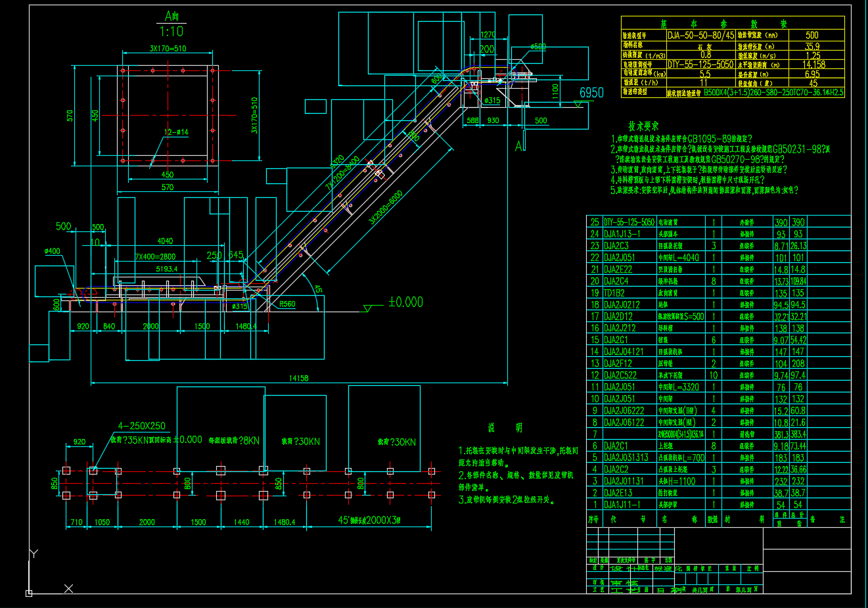The image size is (868, 608).
Task: Select the 4-250X250 foundation callout
Action: click(141, 426)
